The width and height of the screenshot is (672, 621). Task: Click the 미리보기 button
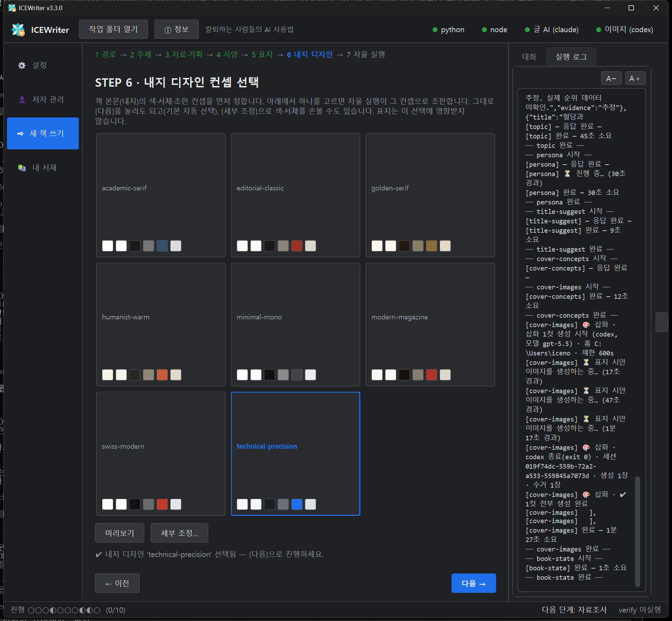(120, 533)
